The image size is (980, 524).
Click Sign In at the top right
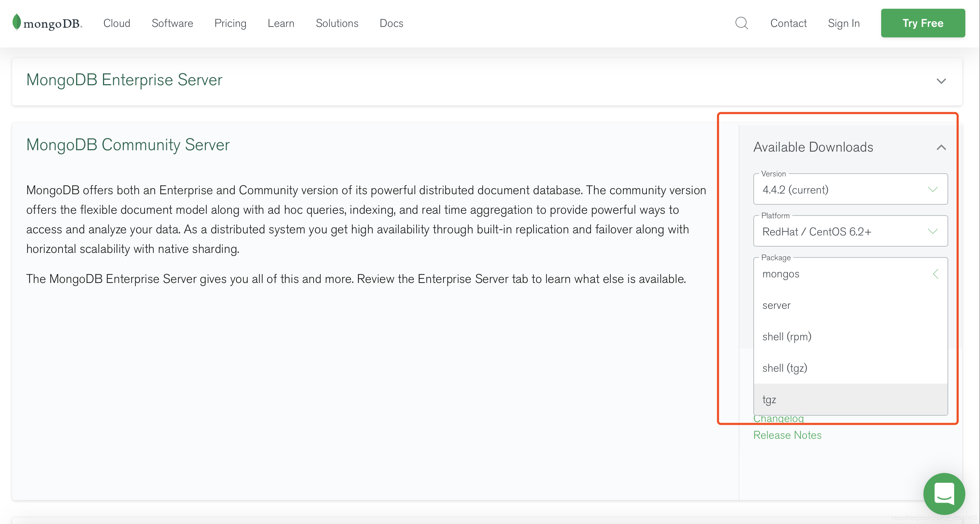click(x=844, y=23)
